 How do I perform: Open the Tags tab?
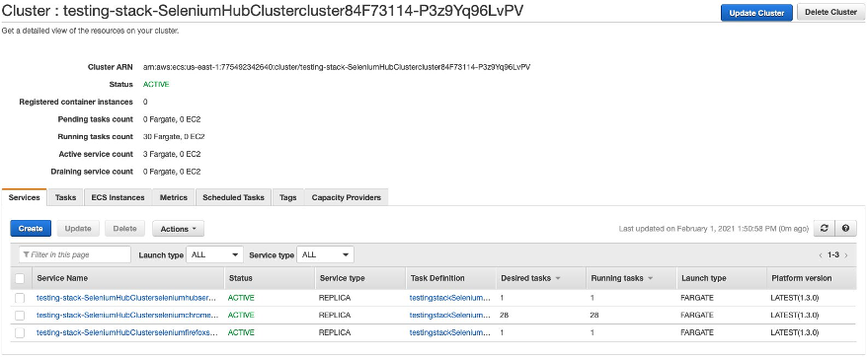[288, 197]
